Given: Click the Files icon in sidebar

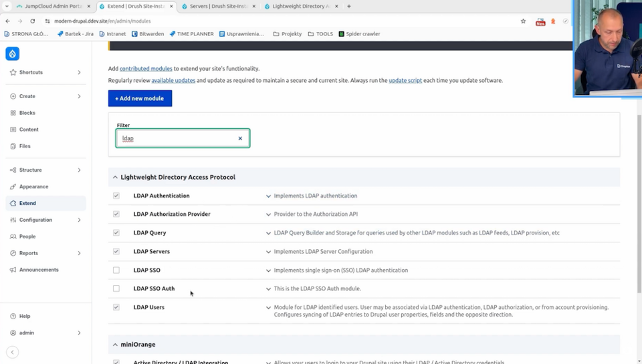Looking at the screenshot, I should coord(13,146).
